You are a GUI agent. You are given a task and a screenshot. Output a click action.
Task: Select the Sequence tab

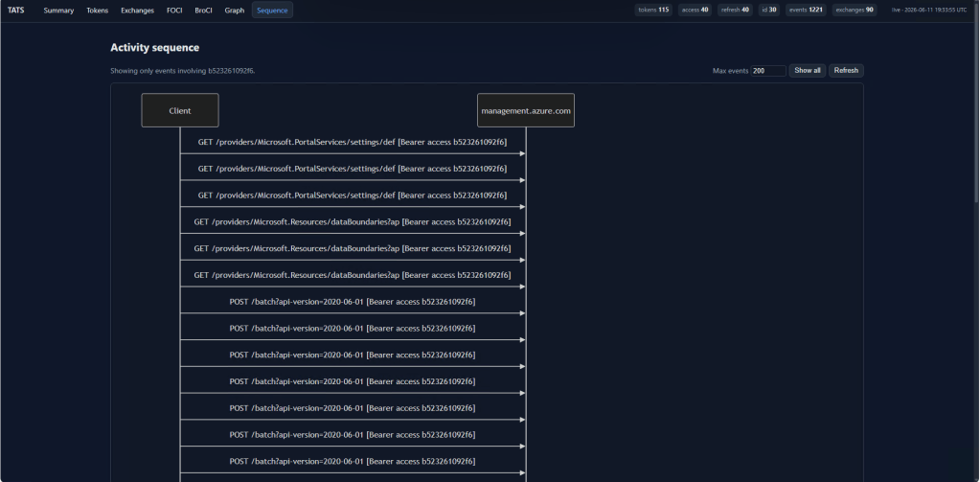272,10
